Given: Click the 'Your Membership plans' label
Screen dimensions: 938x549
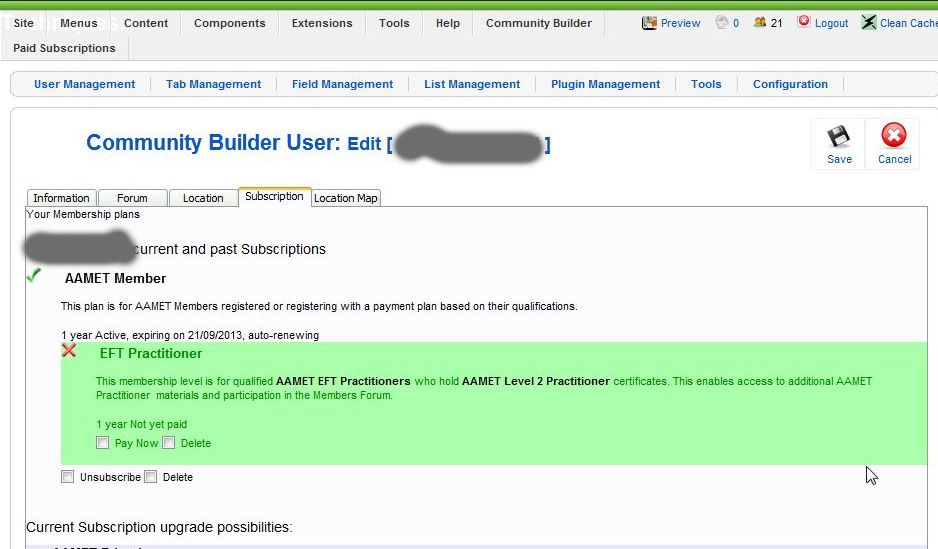Looking at the screenshot, I should [x=83, y=214].
